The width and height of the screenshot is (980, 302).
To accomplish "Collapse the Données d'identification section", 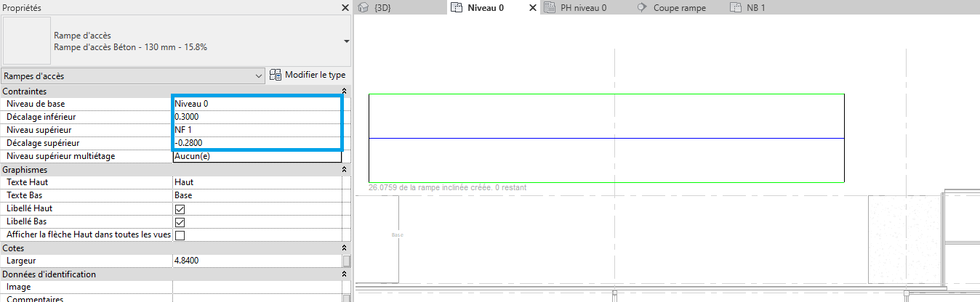I will pos(345,274).
